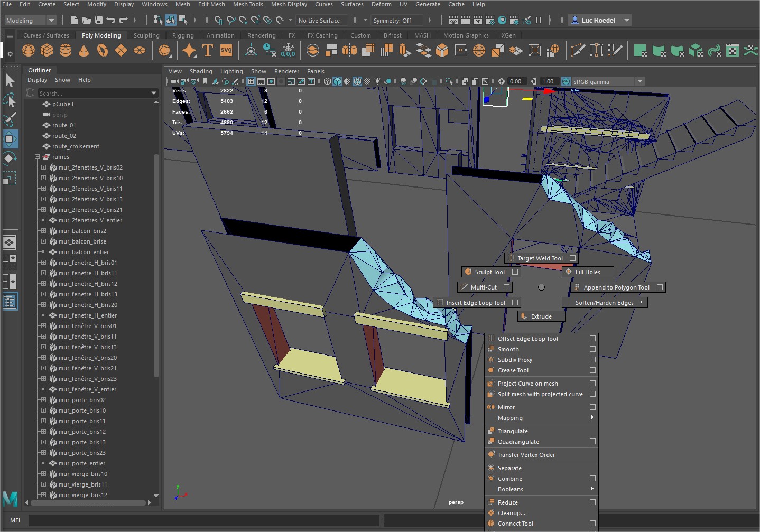
Task: Create a polygon sphere from the shelf
Action: coord(29,50)
